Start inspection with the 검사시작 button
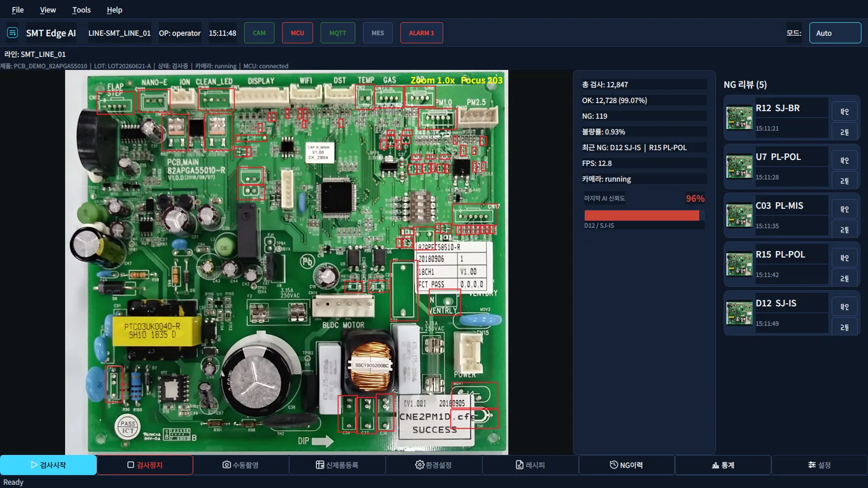This screenshot has width=868, height=488. pyautogui.click(x=48, y=465)
